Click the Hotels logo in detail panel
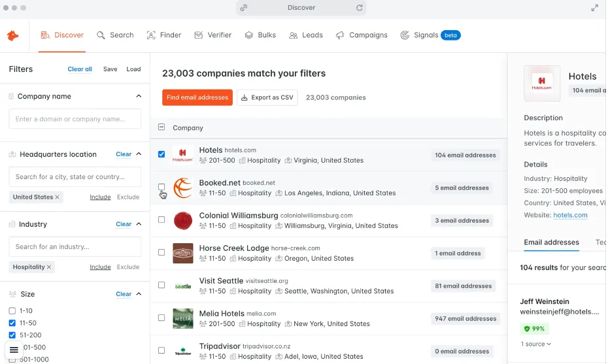The height and width of the screenshot is (364, 608). coord(542,83)
